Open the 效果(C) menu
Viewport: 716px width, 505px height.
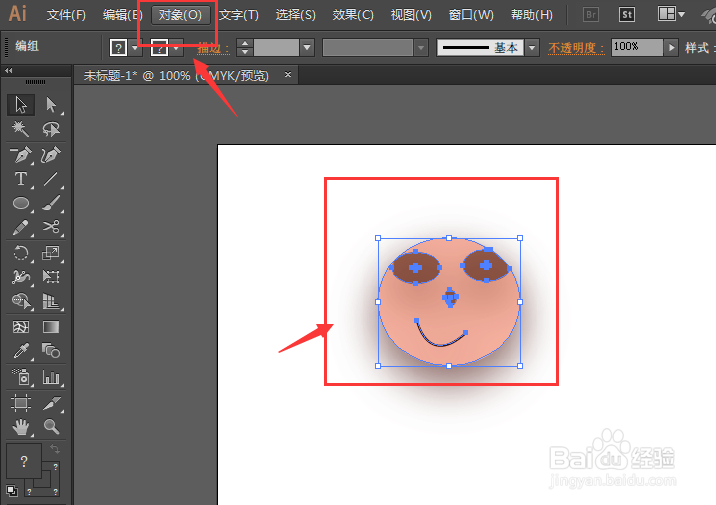(x=353, y=15)
